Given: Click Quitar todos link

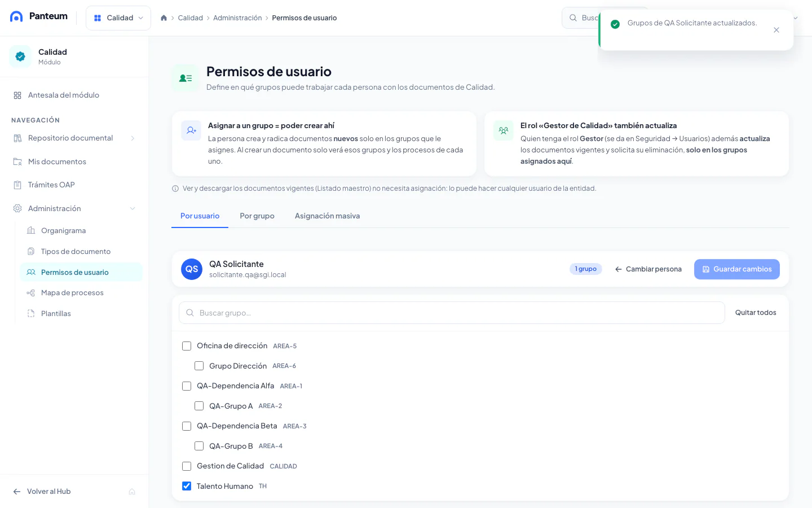Looking at the screenshot, I should point(756,313).
